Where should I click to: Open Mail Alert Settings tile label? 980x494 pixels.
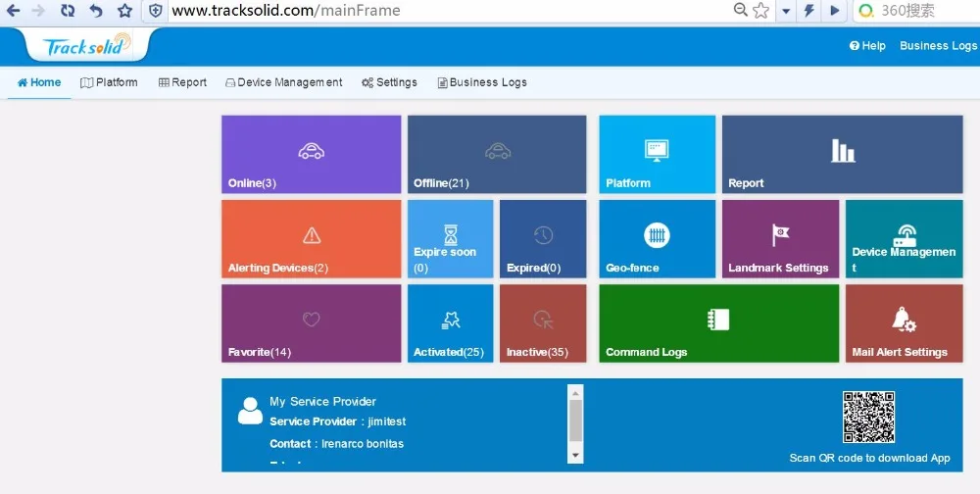[x=900, y=353]
